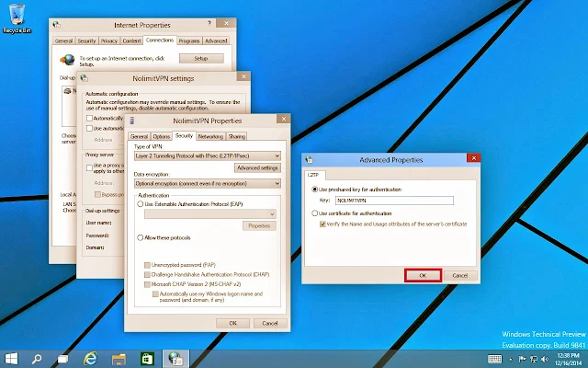Open Task View on the taskbar
588x368 pixels.
point(62,359)
